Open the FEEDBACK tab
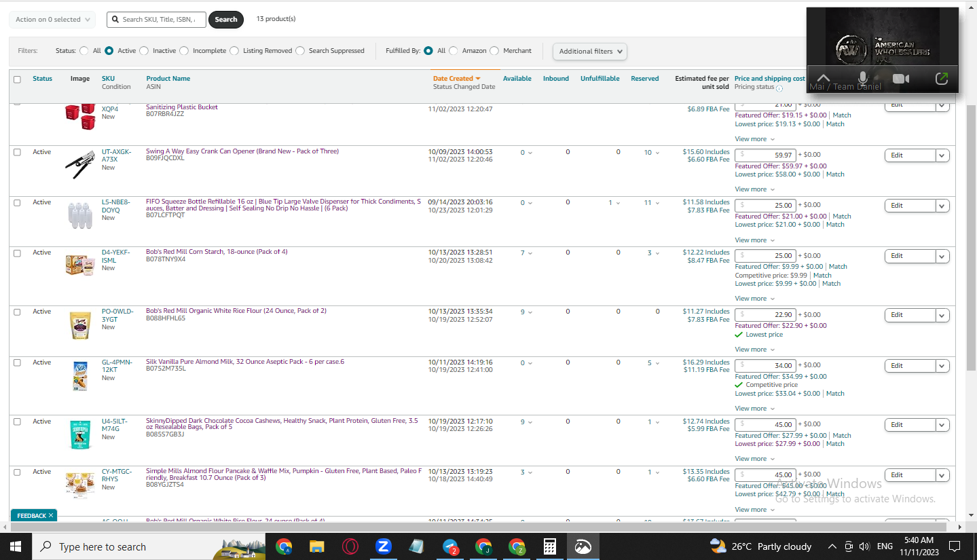977x560 pixels. tap(31, 516)
